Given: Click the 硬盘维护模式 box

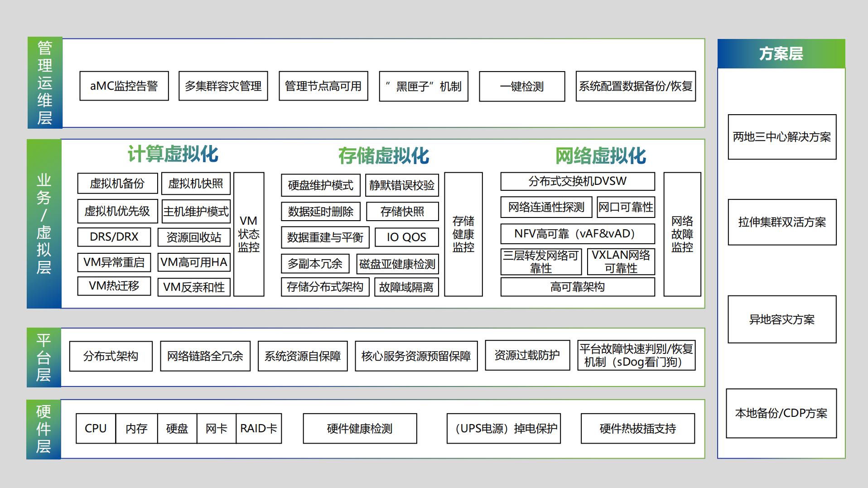Looking at the screenshot, I should pyautogui.click(x=321, y=185).
